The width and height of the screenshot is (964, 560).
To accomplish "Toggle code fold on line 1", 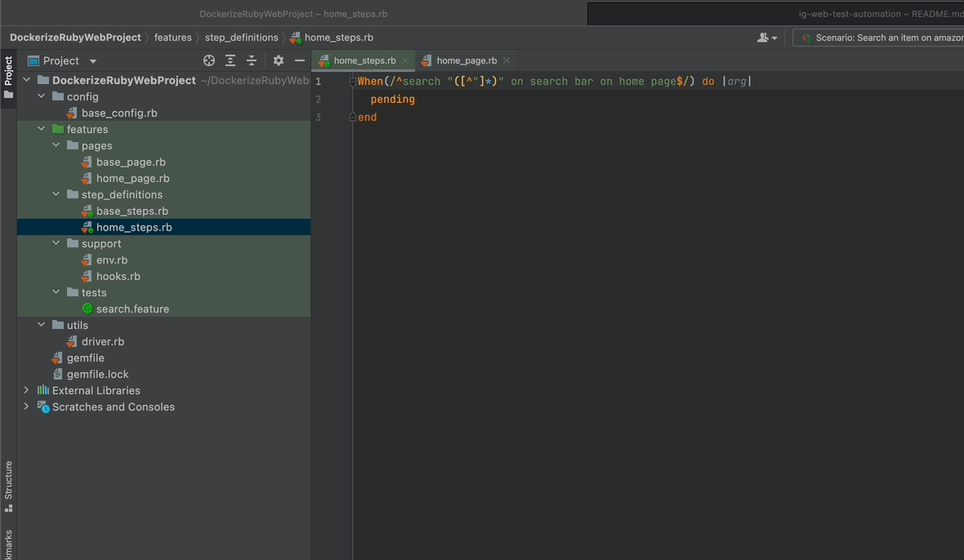I will [x=353, y=81].
